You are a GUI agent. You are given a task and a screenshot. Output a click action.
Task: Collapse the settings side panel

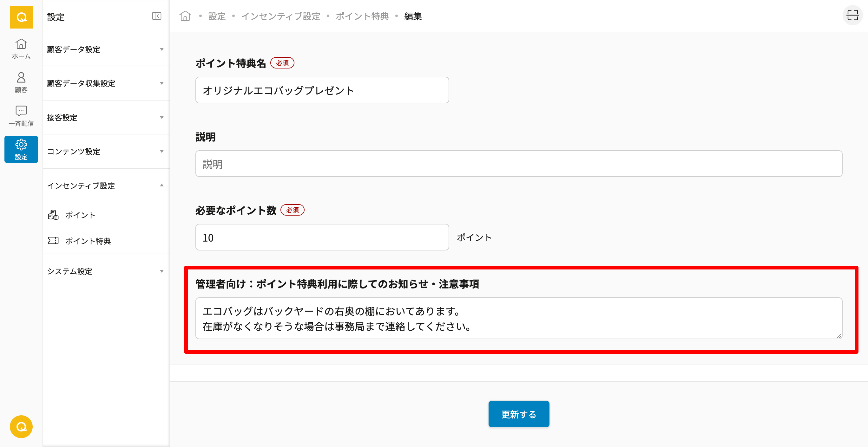point(157,16)
